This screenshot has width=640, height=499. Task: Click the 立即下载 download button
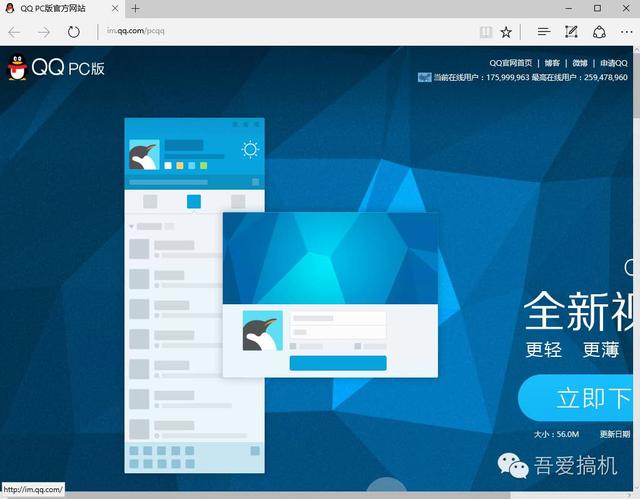576,398
